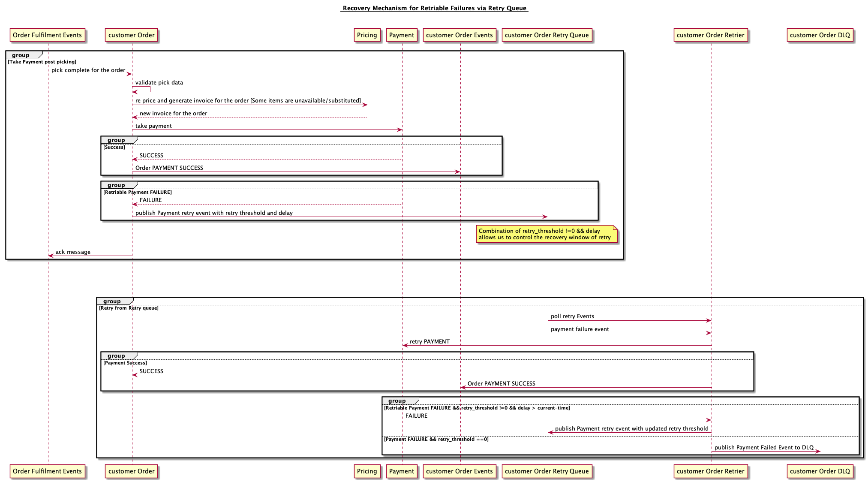Click SUCCESS reply inside Payment Success group
Image resolution: width=868 pixels, height=482 pixels.
(x=151, y=371)
